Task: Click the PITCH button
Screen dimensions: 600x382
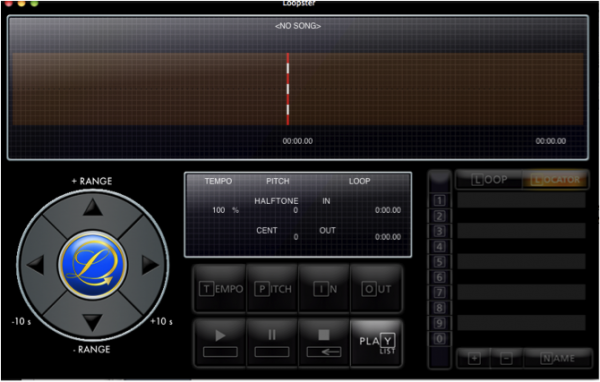Action: pos(272,288)
